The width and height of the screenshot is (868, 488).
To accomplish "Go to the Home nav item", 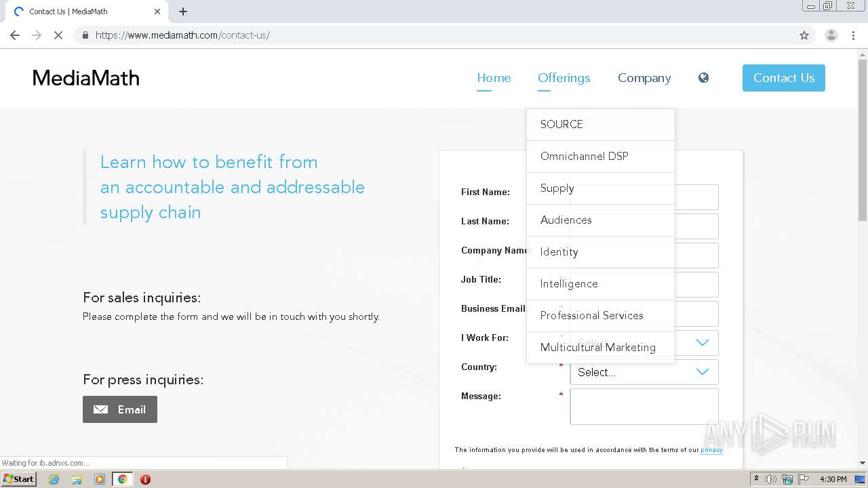I will tap(494, 78).
